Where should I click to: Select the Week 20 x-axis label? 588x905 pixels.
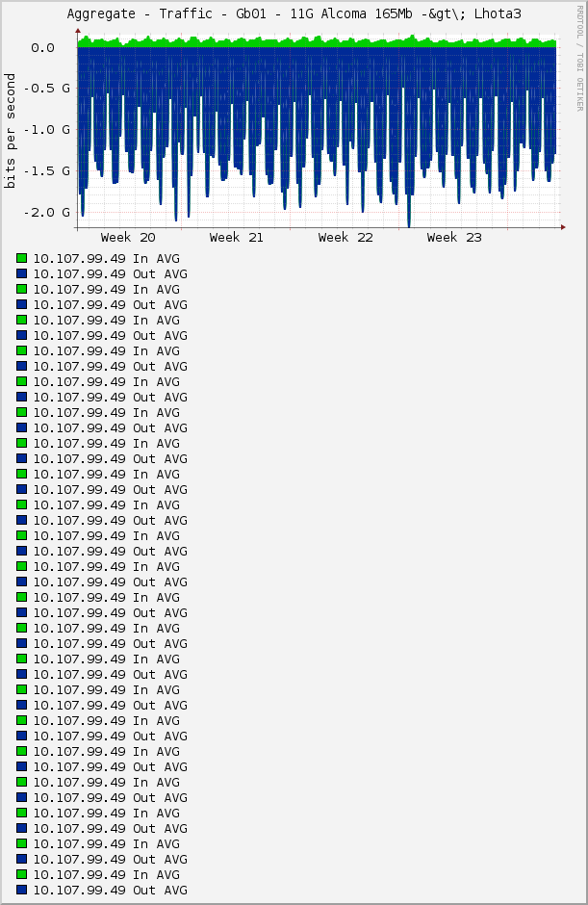(128, 237)
